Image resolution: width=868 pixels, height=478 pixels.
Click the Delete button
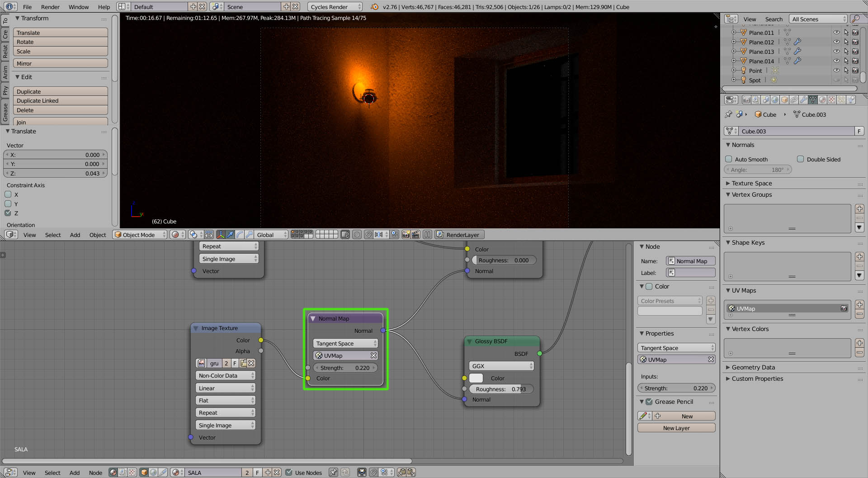(x=61, y=110)
